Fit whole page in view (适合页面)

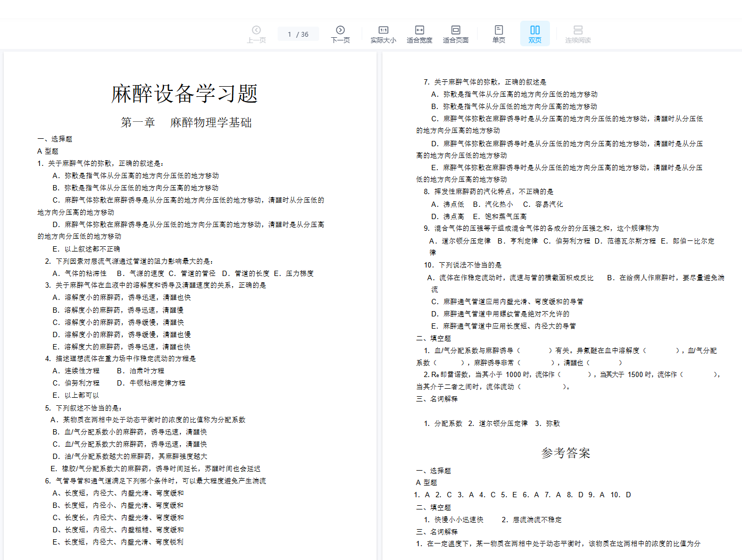coord(455,34)
